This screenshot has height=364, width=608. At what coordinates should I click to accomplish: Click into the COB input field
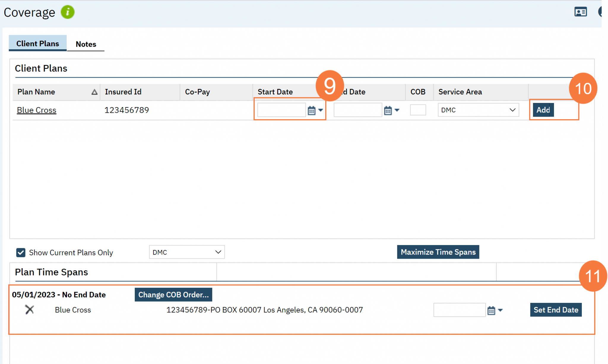click(x=418, y=110)
